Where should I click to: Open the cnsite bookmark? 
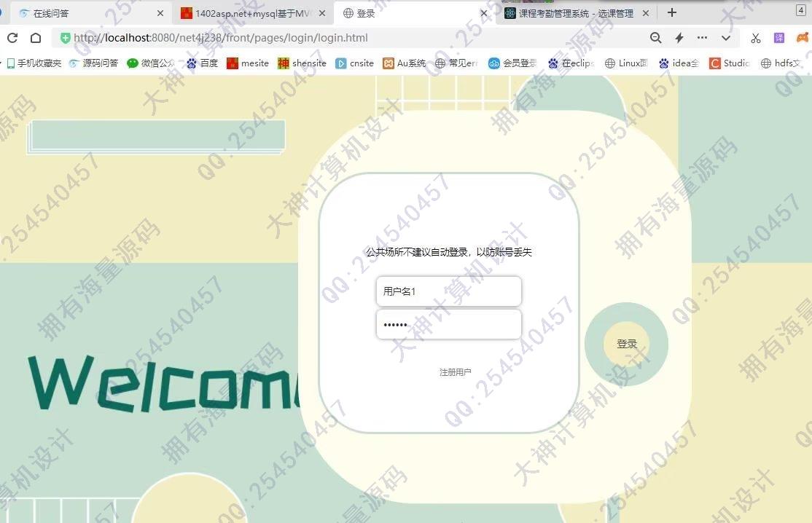click(355, 63)
